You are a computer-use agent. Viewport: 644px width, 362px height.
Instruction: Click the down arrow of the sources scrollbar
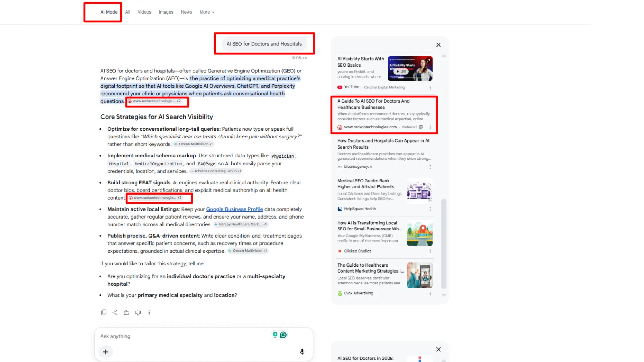click(444, 295)
